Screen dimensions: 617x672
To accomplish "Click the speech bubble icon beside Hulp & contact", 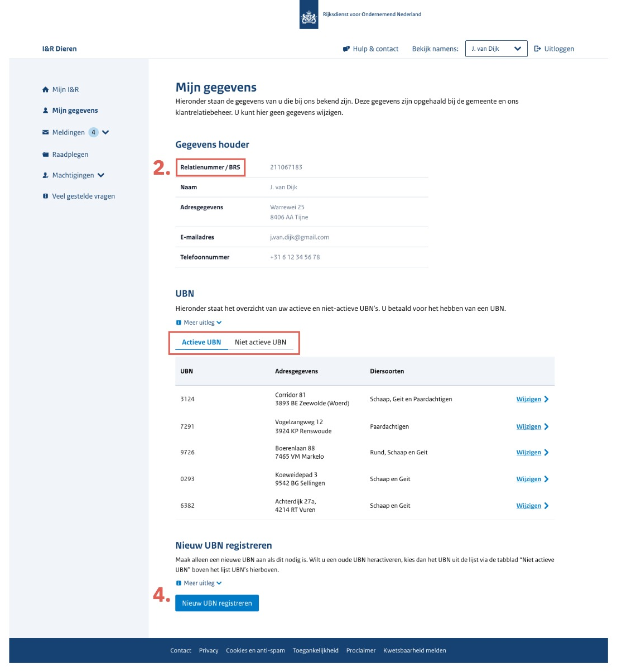I will [x=346, y=49].
